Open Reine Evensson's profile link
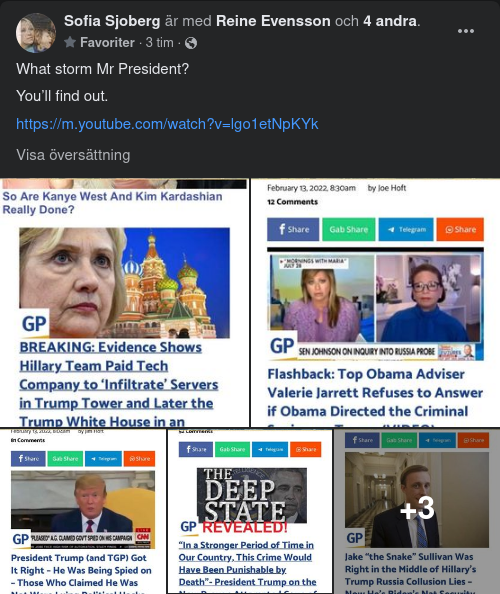 pyautogui.click(x=273, y=21)
